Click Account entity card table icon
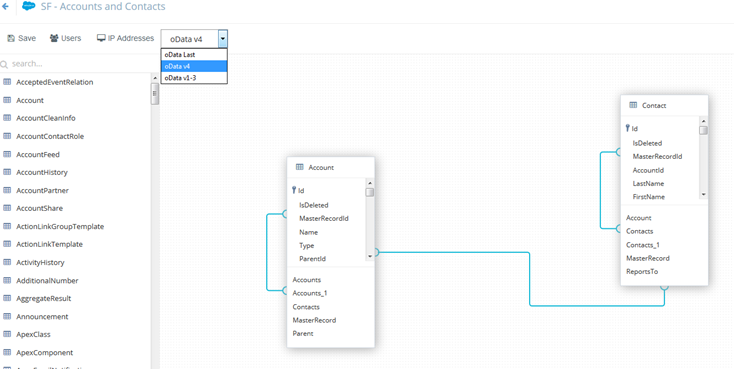 tap(300, 167)
